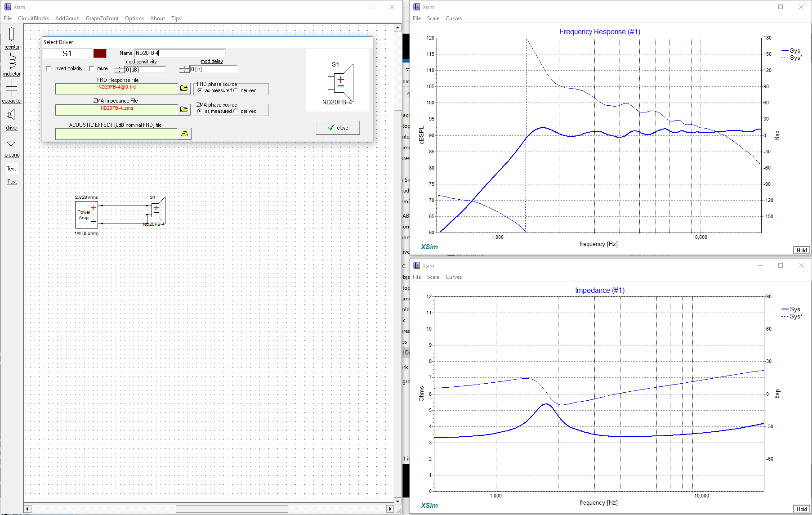812x515 pixels.
Task: Click the schematic scroll down arrow
Action: click(x=397, y=501)
